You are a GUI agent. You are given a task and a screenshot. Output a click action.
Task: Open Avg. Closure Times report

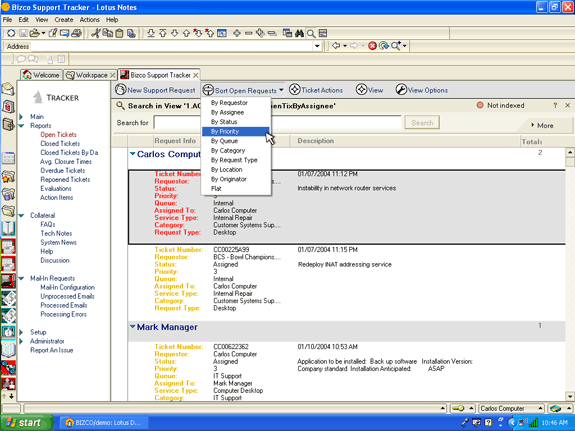[x=66, y=161]
